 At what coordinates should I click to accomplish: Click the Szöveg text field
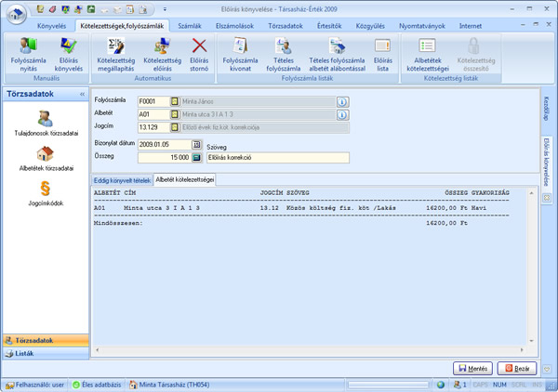278,157
